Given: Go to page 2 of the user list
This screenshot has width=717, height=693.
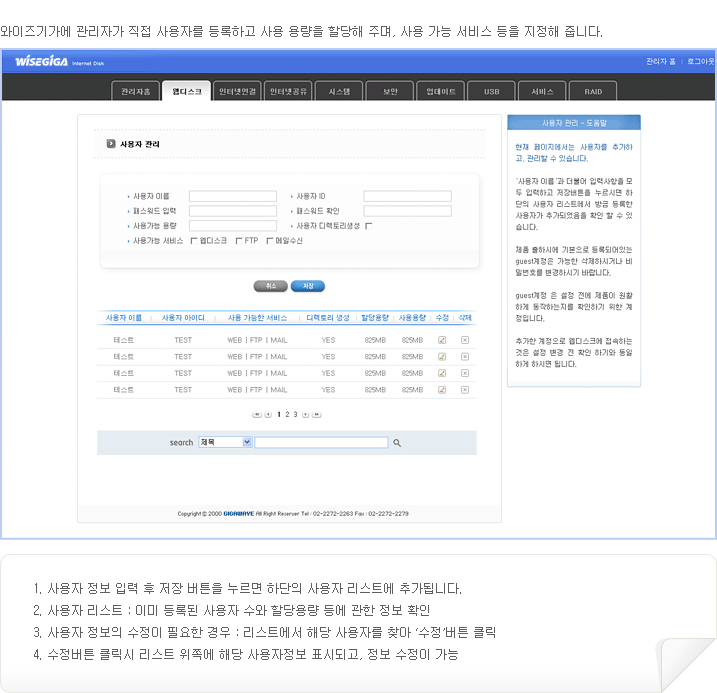Looking at the screenshot, I should [287, 414].
